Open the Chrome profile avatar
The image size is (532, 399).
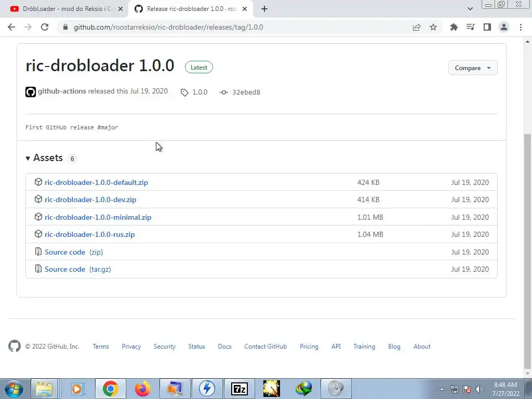tap(504, 27)
